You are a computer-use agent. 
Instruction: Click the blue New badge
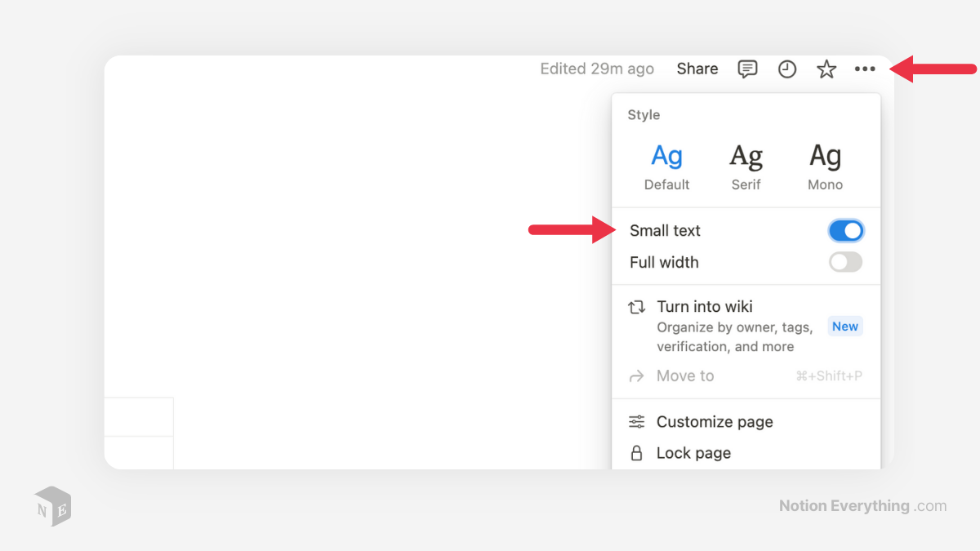(x=844, y=327)
